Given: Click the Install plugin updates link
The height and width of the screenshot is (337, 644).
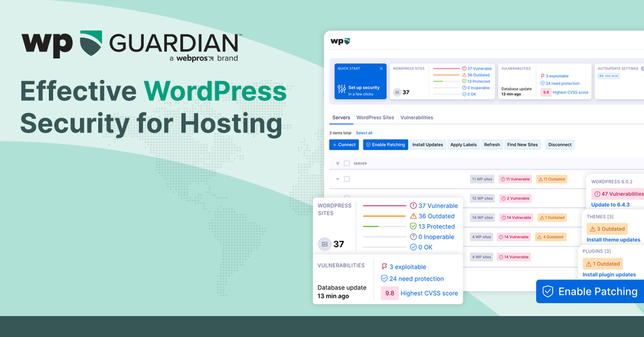Looking at the screenshot, I should 609,275.
